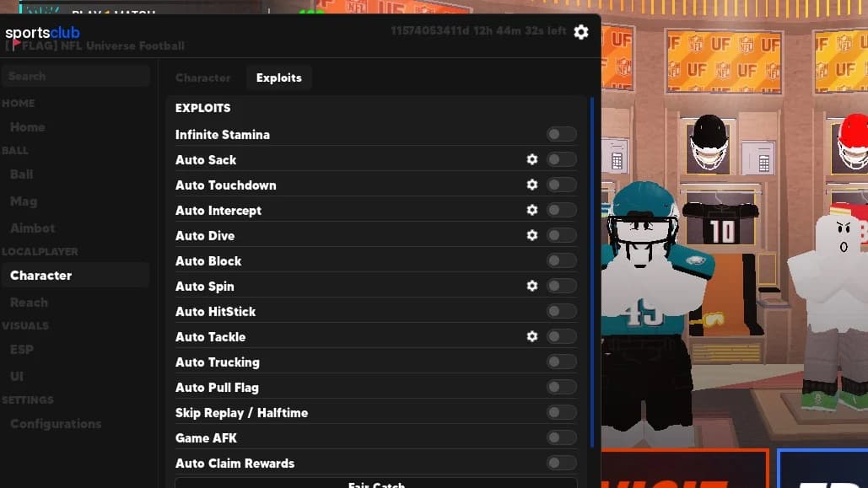The width and height of the screenshot is (868, 488).
Task: Enable the Auto Tackle toggle
Action: pos(561,336)
